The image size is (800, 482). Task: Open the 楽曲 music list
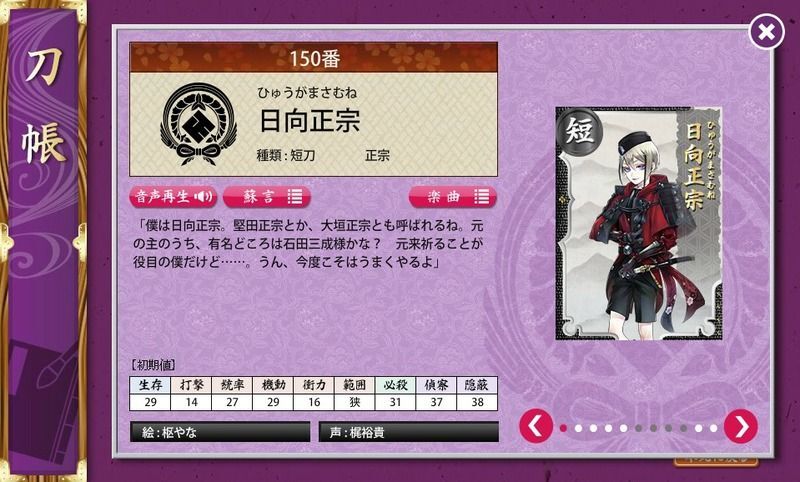[453, 196]
